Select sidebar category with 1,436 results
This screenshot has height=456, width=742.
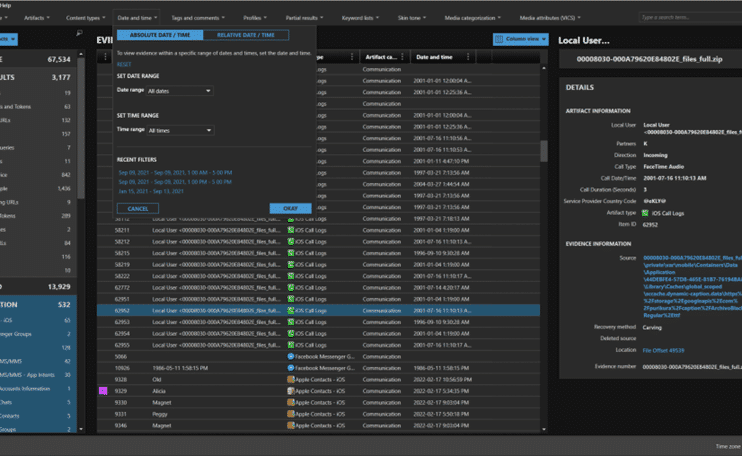tap(37, 188)
